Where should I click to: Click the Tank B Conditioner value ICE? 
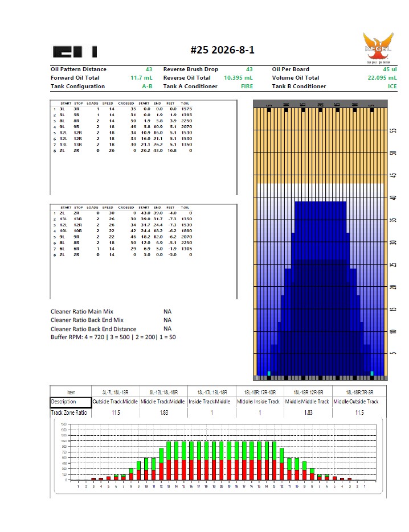[392, 86]
